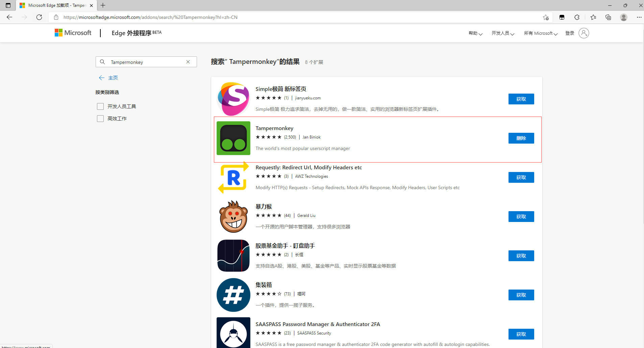Click the browser back arrow
Viewport: 644px width, 348px height.
click(x=9, y=17)
